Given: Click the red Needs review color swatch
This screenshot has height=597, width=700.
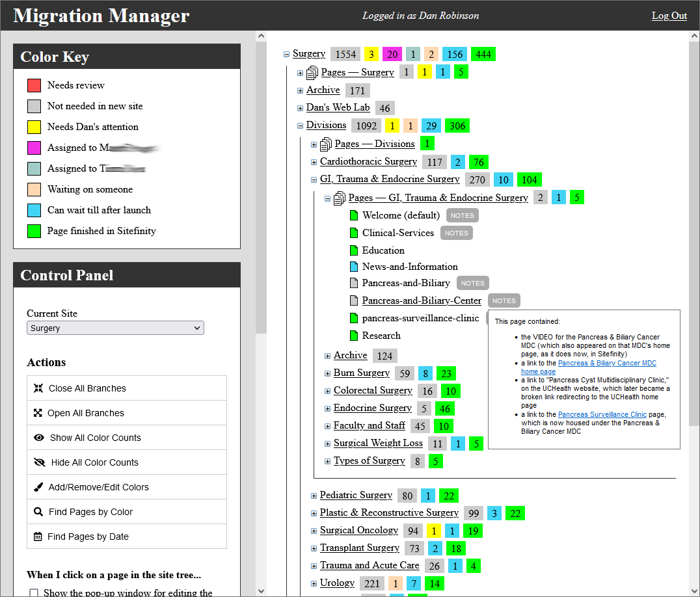Looking at the screenshot, I should point(33,85).
